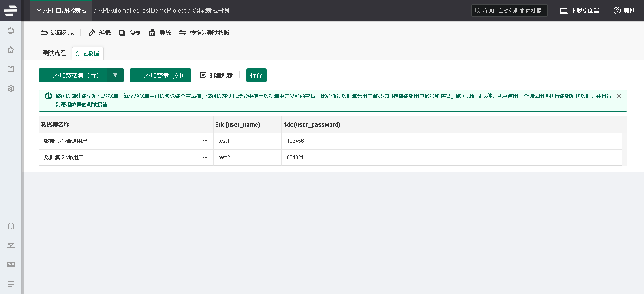Click the keyboard shortcuts icon in sidebar

[11, 265]
